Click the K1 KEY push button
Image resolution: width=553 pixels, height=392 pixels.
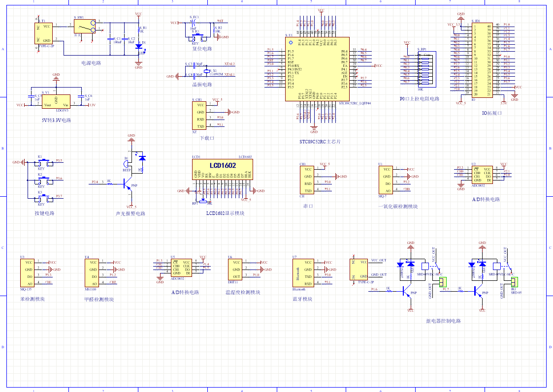point(41,162)
